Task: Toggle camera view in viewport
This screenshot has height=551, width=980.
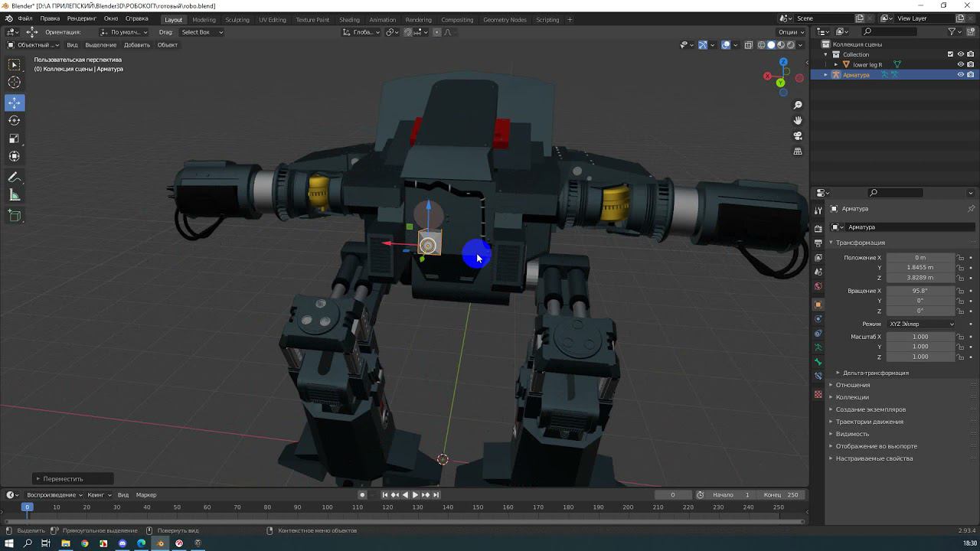Action: click(798, 135)
